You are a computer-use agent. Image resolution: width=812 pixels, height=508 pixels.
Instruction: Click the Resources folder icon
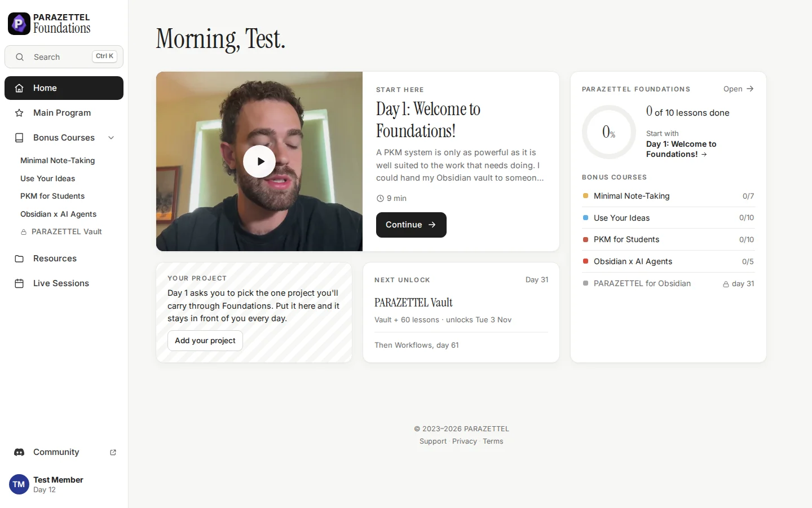[19, 259]
